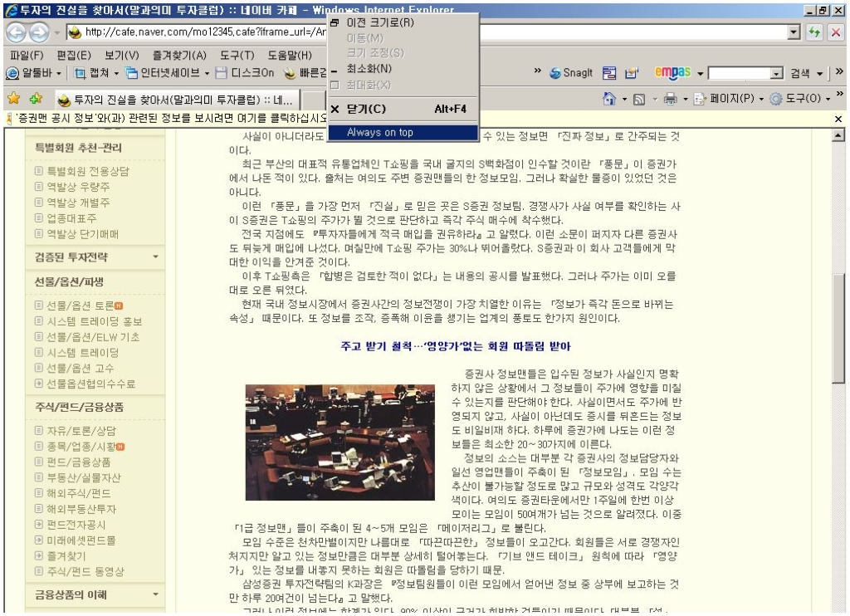Open sidebar item 역발상 우량주
Image resolution: width=850 pixels, height=616 pixels.
pyautogui.click(x=78, y=187)
